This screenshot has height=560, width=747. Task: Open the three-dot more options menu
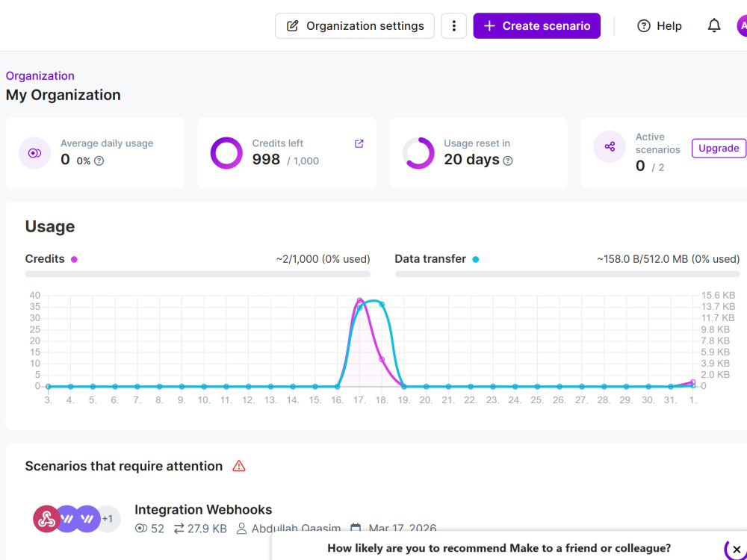coord(453,25)
